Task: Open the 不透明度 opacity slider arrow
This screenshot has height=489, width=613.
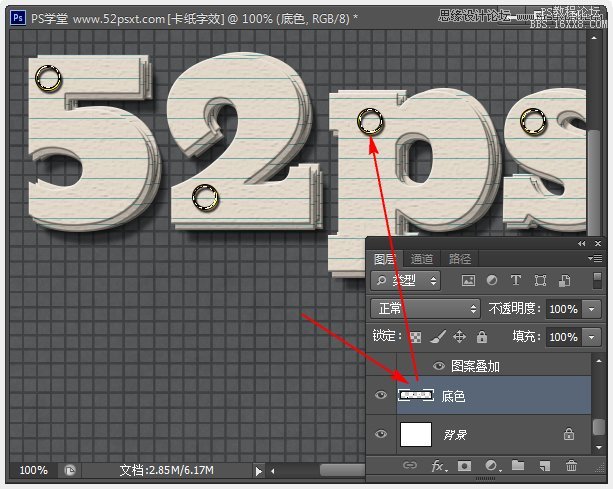Action: point(591,309)
